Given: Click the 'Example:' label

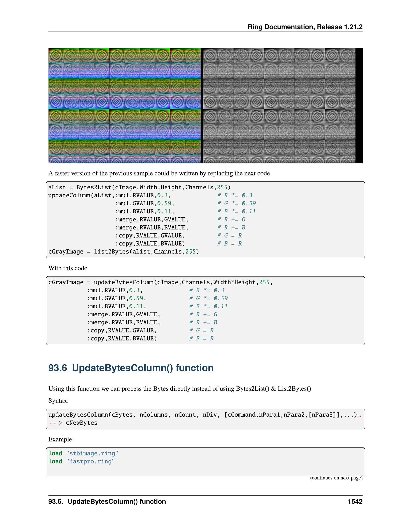Looking at the screenshot, I should coord(61,439).
